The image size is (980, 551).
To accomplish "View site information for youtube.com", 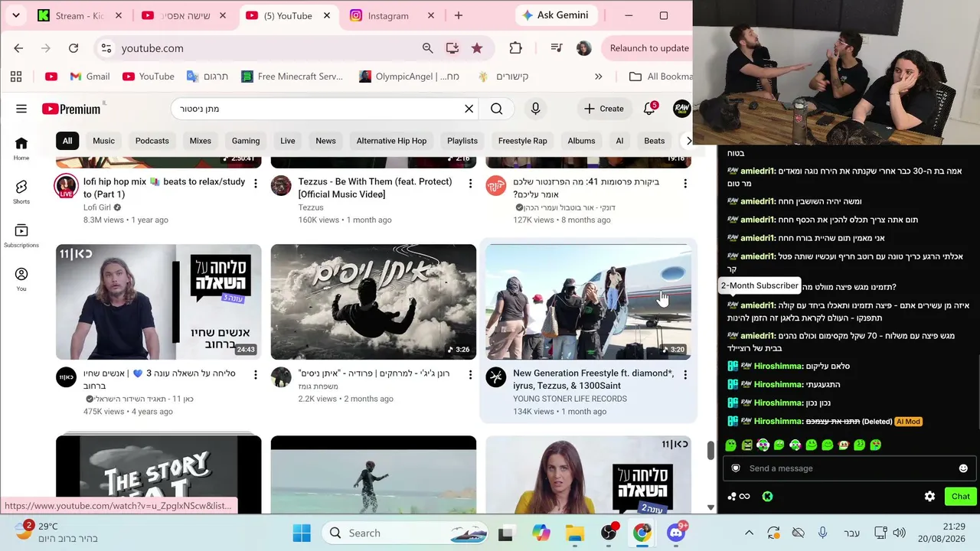I will [106, 48].
